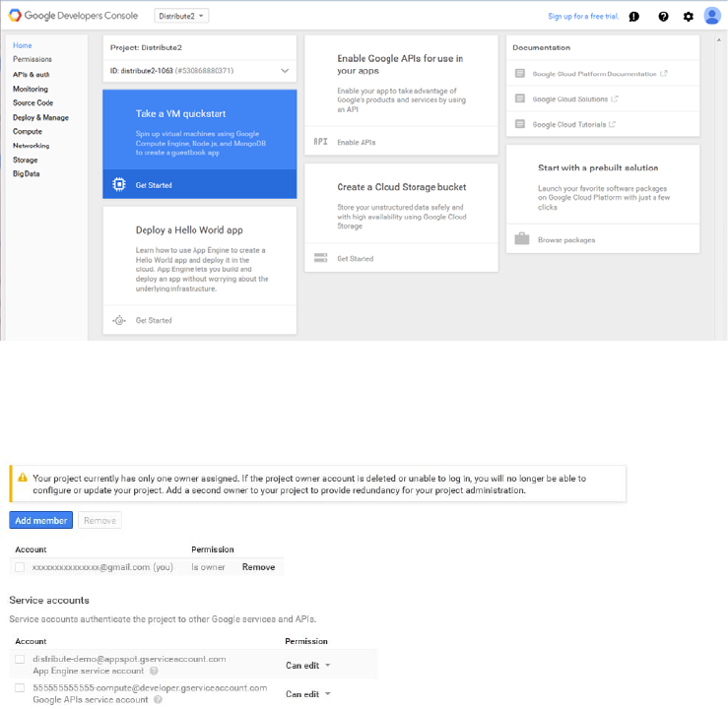Click the storage bucket icon
This screenshot has width=728, height=709.
pyautogui.click(x=321, y=258)
